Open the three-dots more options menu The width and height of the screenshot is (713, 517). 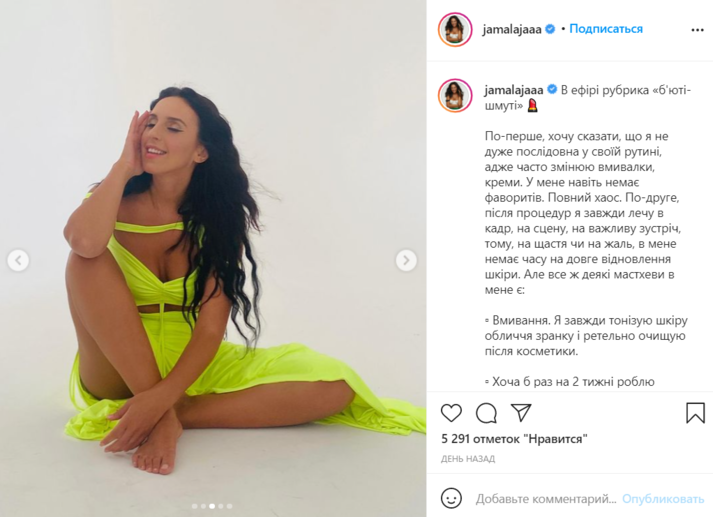tap(697, 30)
